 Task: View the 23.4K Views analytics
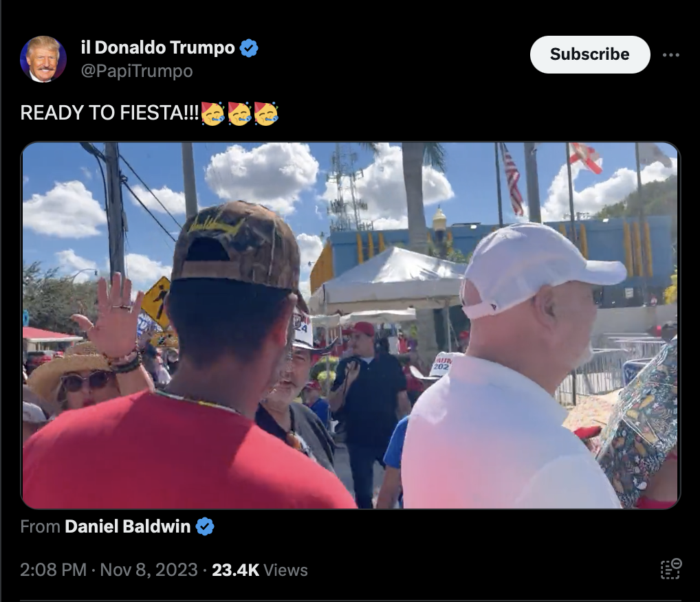click(260, 570)
